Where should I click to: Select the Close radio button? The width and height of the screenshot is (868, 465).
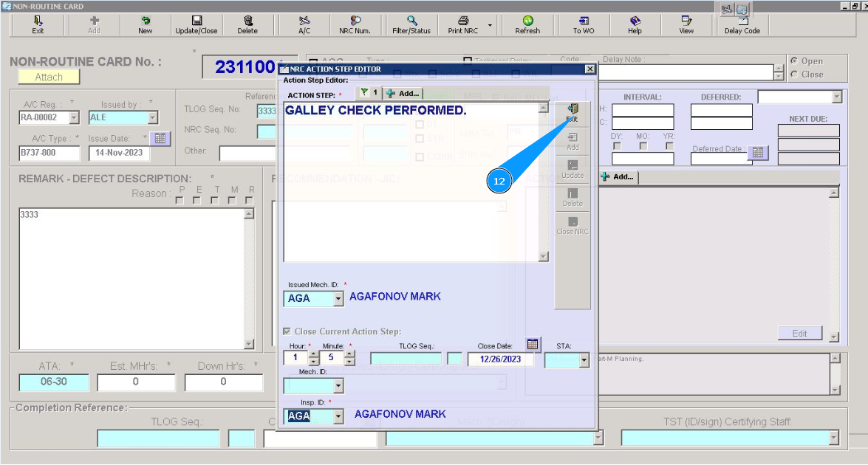[794, 74]
